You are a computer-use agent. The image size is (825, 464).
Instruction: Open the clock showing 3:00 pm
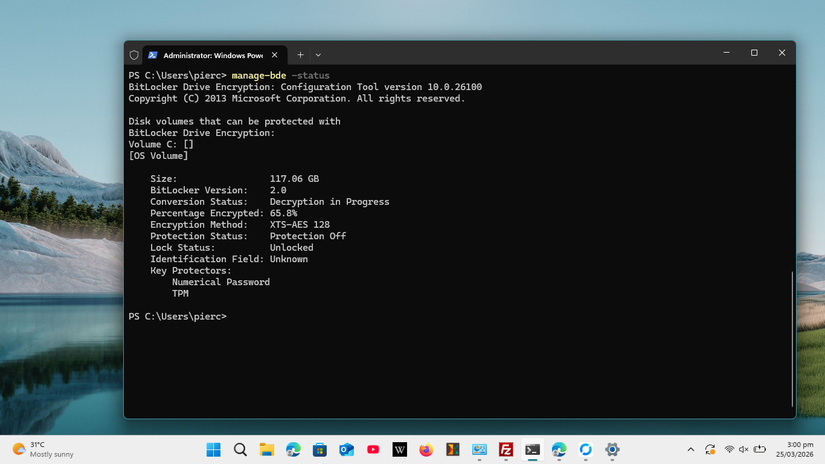pyautogui.click(x=794, y=450)
